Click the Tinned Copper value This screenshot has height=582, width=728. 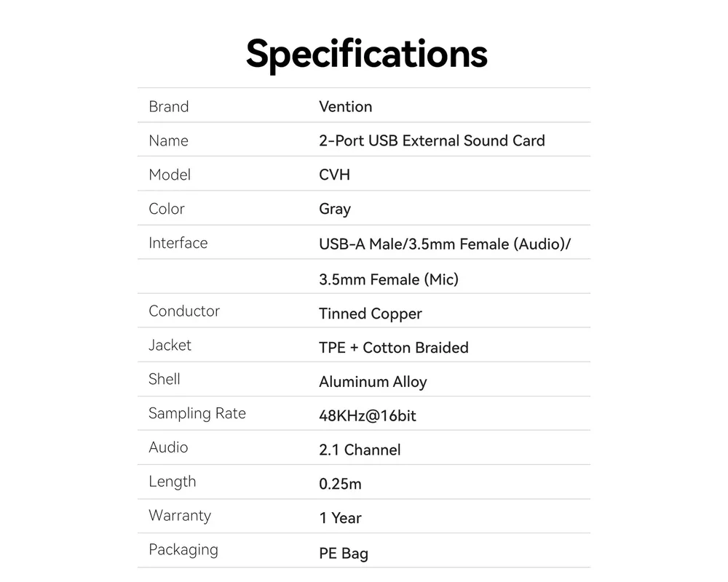click(371, 314)
